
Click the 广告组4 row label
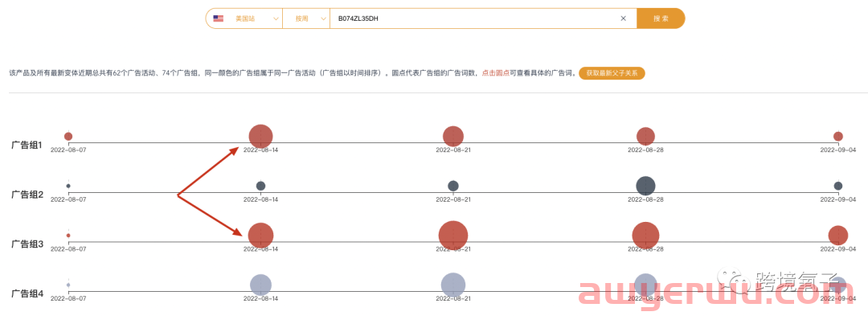(27, 293)
